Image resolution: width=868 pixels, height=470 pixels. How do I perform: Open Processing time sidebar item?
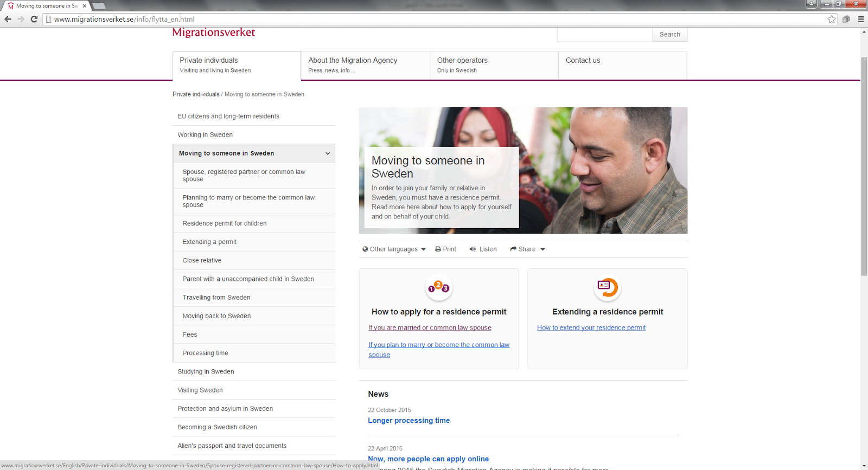254,353
